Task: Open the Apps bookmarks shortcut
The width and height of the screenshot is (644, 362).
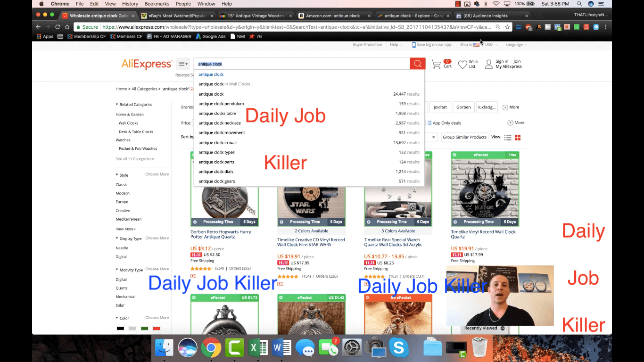Action: [x=45, y=36]
